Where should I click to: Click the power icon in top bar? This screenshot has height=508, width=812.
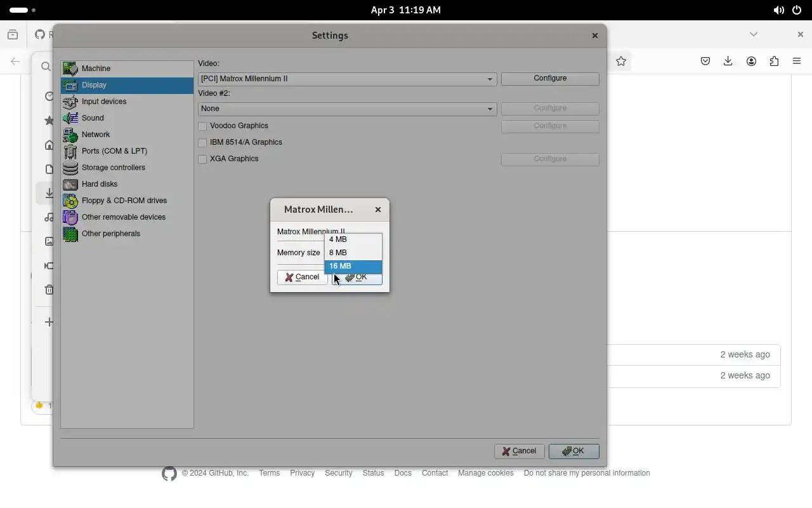(797, 10)
